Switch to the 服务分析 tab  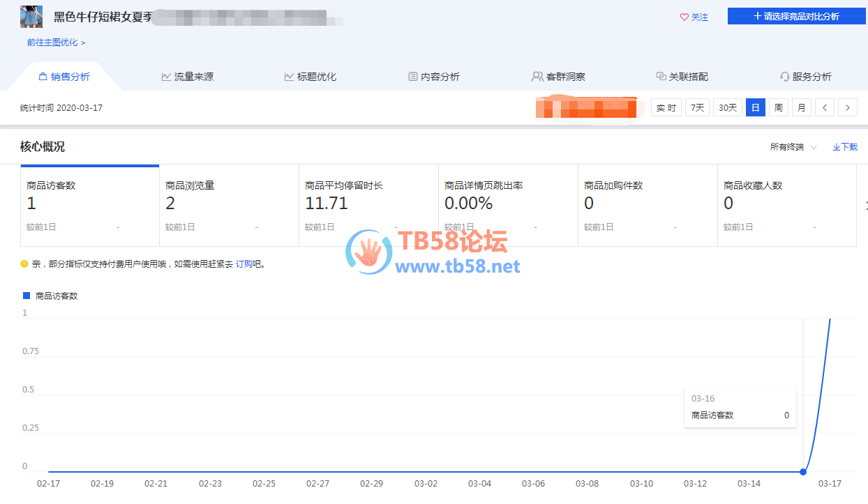pos(805,77)
